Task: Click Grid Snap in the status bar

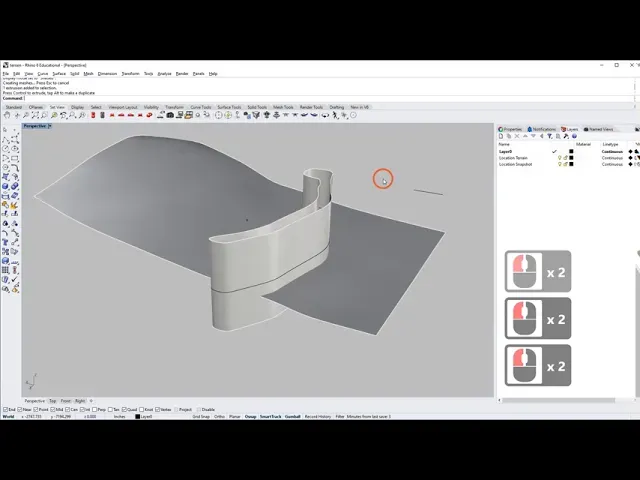Action: click(201, 416)
